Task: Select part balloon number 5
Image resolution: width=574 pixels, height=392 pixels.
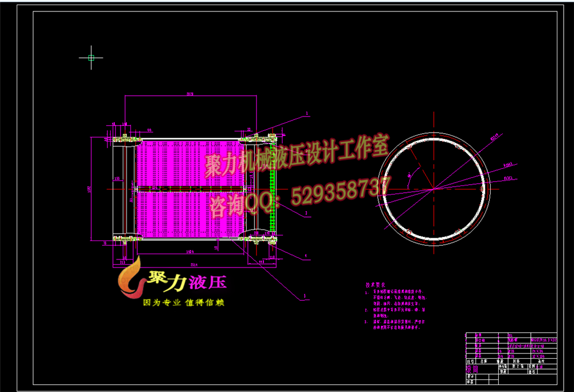Action: coord(305,296)
